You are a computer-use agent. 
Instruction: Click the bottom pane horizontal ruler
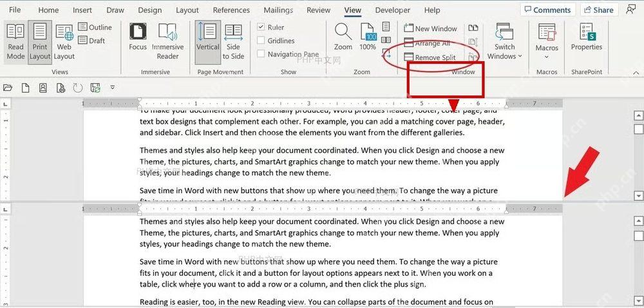323,209
